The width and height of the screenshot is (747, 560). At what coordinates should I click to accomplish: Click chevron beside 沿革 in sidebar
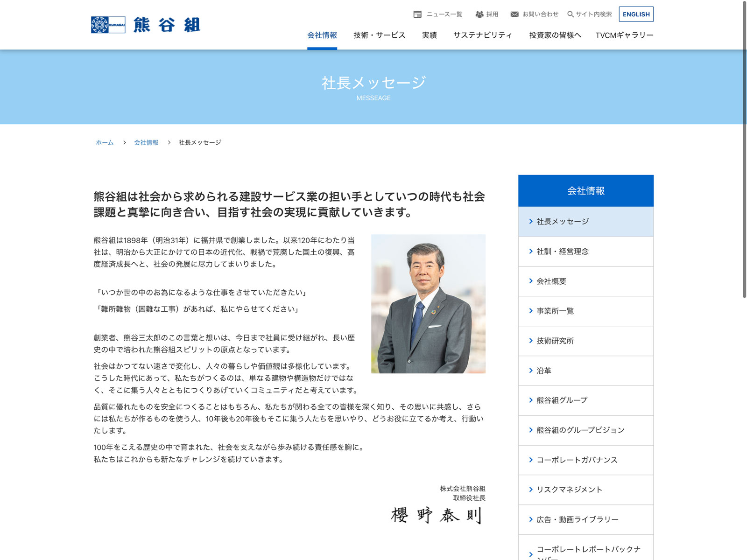(x=531, y=371)
